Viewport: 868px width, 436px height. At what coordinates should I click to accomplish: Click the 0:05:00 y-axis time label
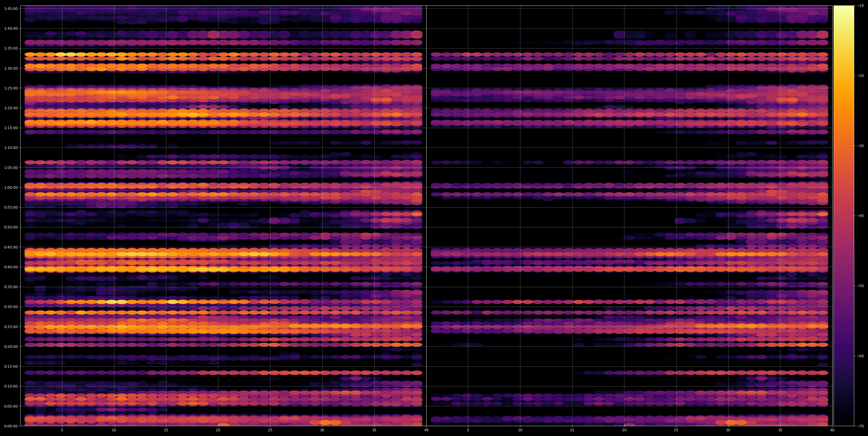[11, 406]
